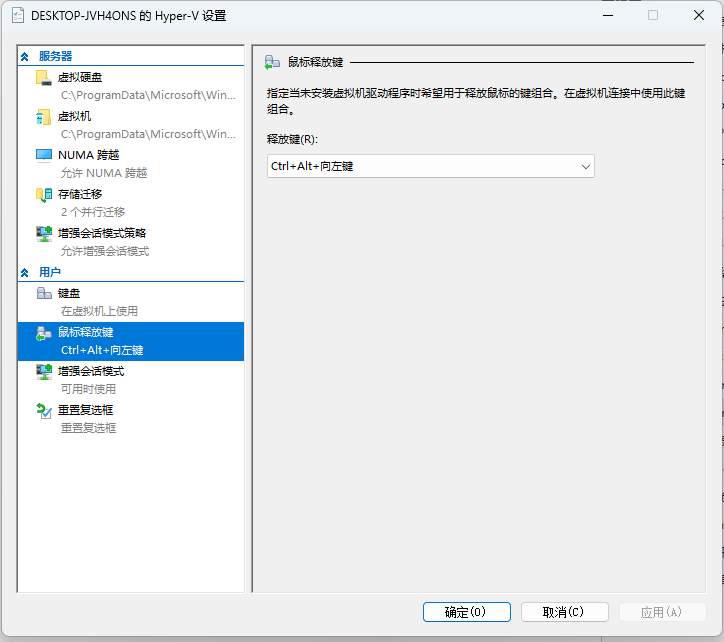Image resolution: width=724 pixels, height=642 pixels.
Task: Select the 增强会话模式策略 tree item
Action: 131,242
